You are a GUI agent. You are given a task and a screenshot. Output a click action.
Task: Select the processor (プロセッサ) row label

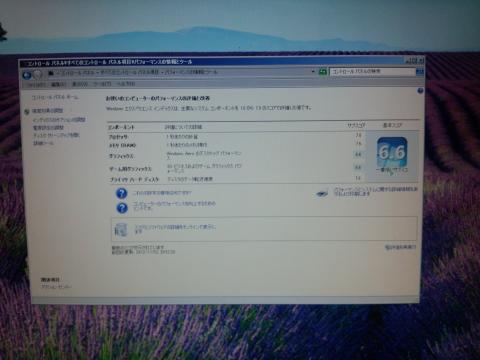118,137
